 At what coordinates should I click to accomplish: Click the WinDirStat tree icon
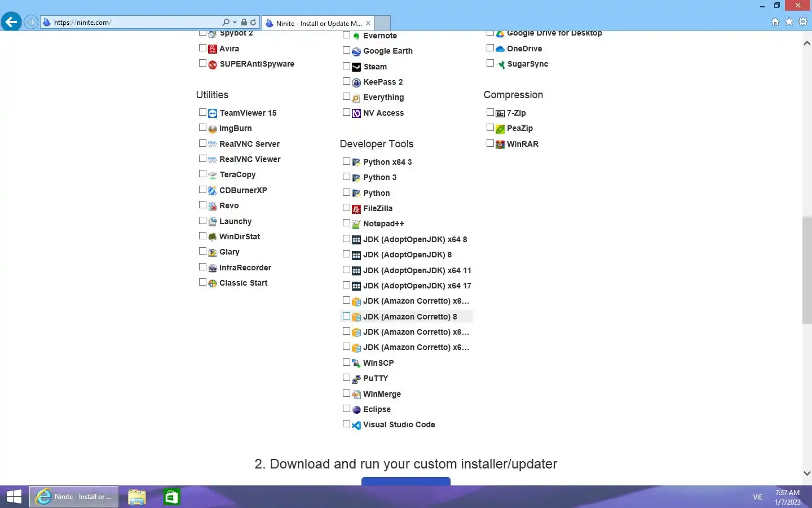pyautogui.click(x=213, y=237)
